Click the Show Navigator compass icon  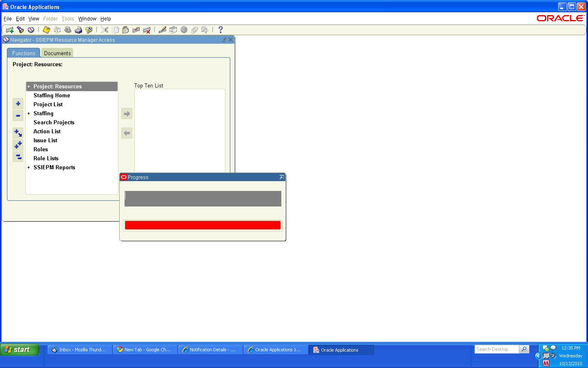pos(31,30)
